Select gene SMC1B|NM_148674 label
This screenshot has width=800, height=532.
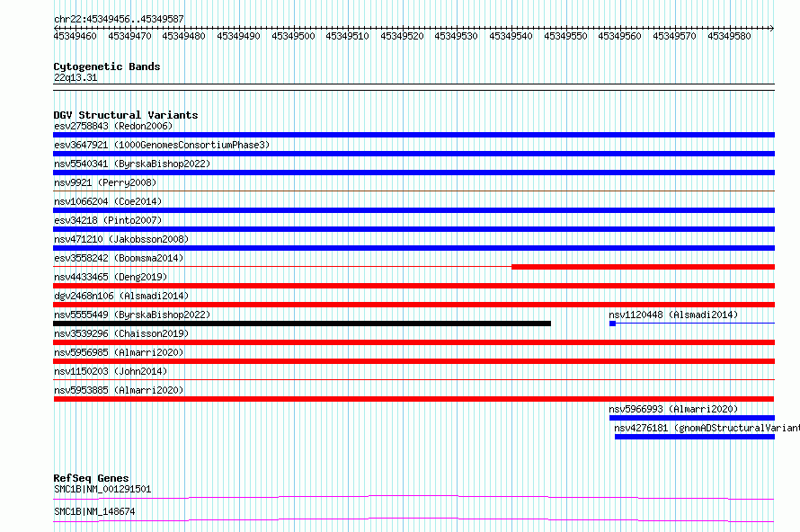pos(94,511)
